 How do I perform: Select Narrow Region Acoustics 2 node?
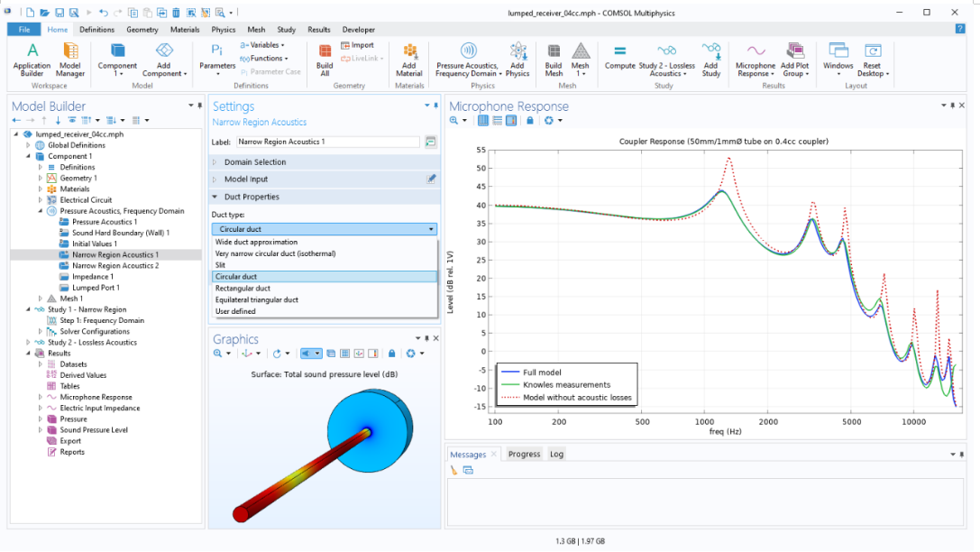tap(115, 266)
